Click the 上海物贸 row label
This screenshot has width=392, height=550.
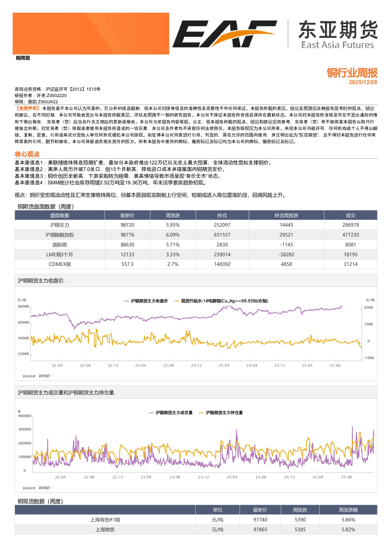pos(105,529)
